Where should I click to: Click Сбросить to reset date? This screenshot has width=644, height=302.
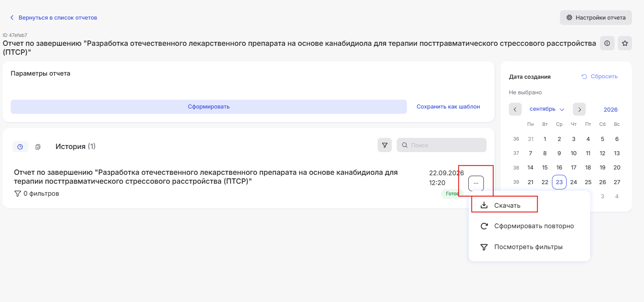600,77
